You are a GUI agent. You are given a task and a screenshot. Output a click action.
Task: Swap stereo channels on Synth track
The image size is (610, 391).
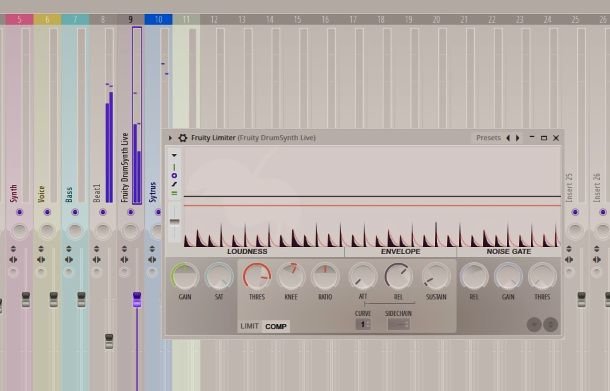point(13,259)
